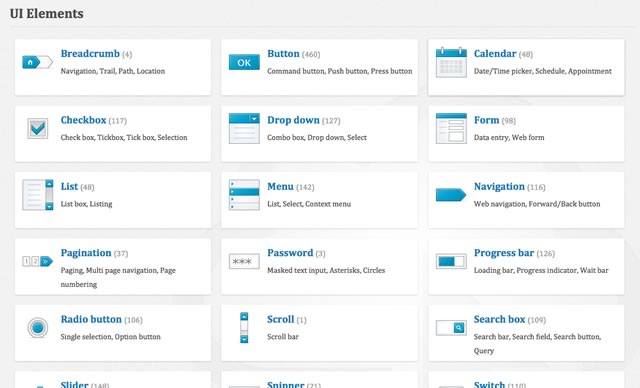Open the Search box category link
The height and width of the screenshot is (388, 640).
499,319
